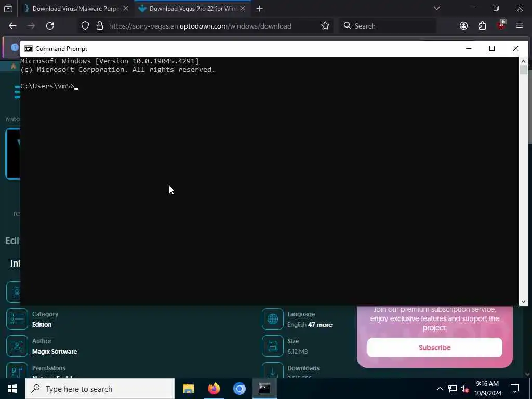Open the notification center icon
Image resolution: width=532 pixels, height=399 pixels.
515,389
